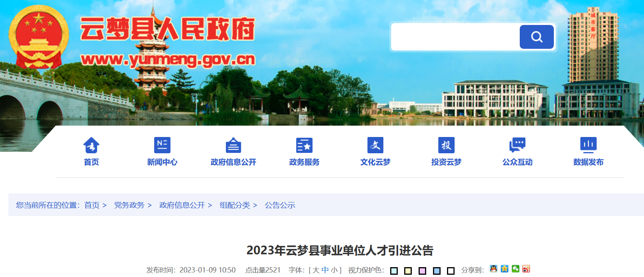Select the light yellow eye-protection color
The image size is (644, 277).
pos(408,271)
